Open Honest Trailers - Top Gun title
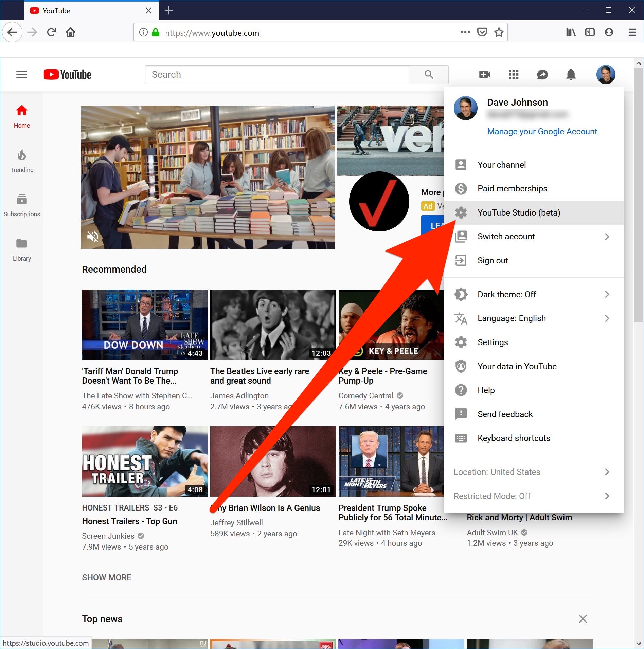This screenshot has width=644, height=649. 129,521
